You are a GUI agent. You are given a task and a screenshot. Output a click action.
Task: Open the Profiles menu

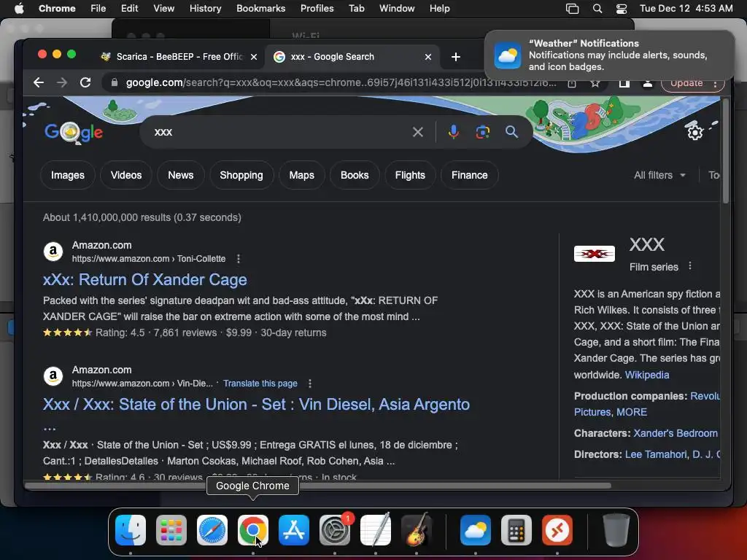tap(317, 9)
